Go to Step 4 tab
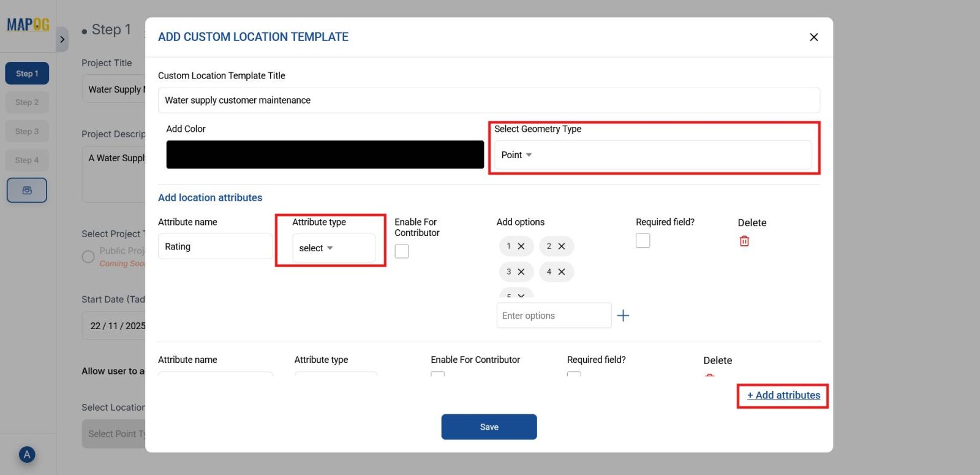This screenshot has width=980, height=475. (x=27, y=160)
